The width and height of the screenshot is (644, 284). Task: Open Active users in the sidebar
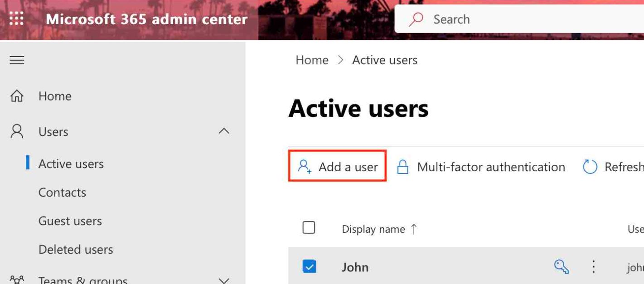point(71,164)
